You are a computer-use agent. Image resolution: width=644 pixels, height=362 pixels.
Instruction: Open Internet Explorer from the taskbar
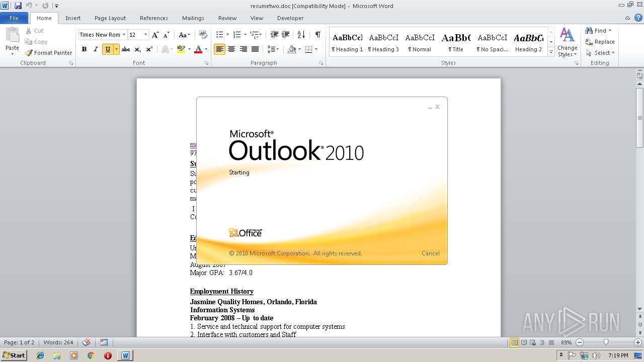40,355
